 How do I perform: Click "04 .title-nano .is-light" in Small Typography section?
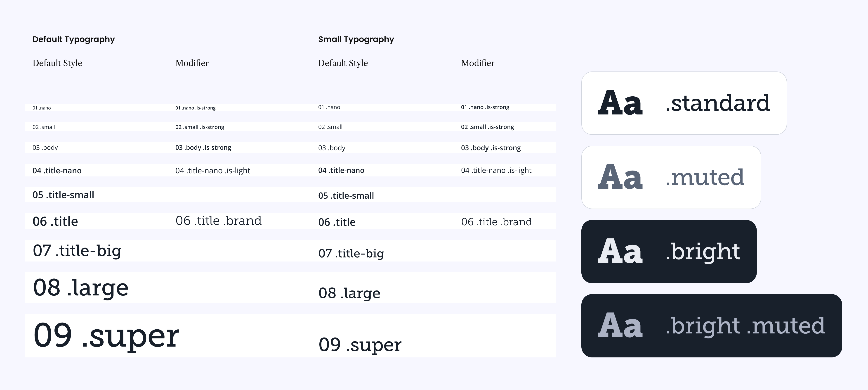pyautogui.click(x=496, y=170)
